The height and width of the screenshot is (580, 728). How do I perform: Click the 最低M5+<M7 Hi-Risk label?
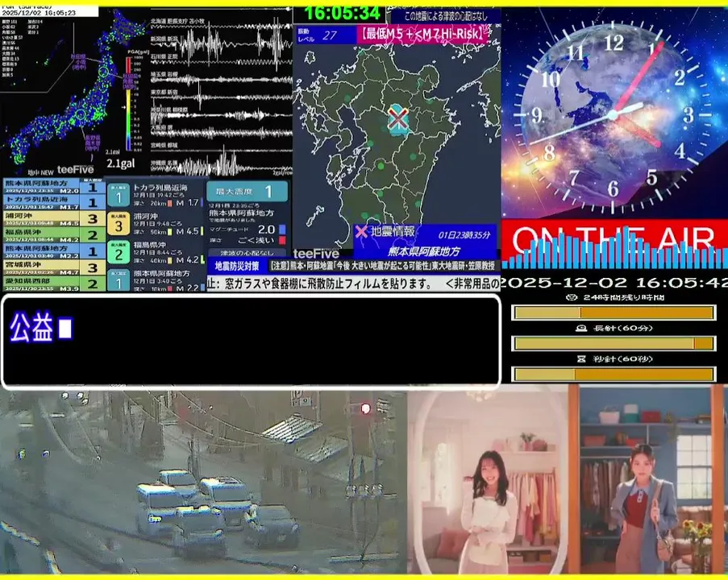[x=422, y=35]
